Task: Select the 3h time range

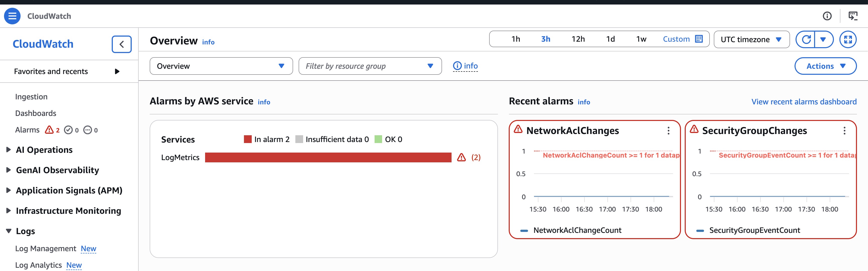Action: click(546, 39)
